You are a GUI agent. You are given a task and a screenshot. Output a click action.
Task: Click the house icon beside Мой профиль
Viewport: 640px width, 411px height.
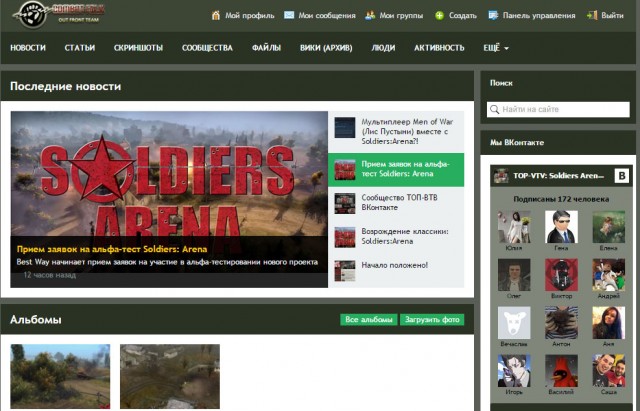tap(216, 16)
